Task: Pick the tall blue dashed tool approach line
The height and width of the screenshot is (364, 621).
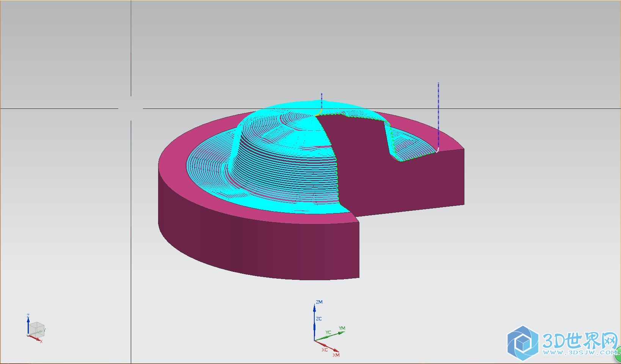Action: [438, 116]
